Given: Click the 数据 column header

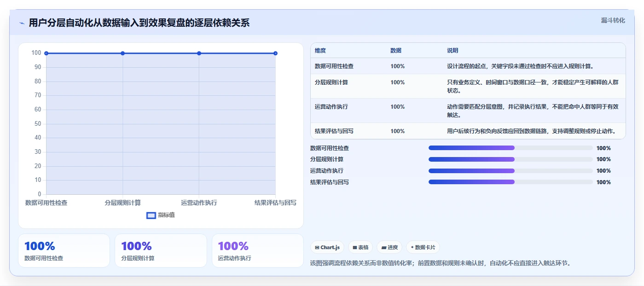Looking at the screenshot, I should point(396,51).
